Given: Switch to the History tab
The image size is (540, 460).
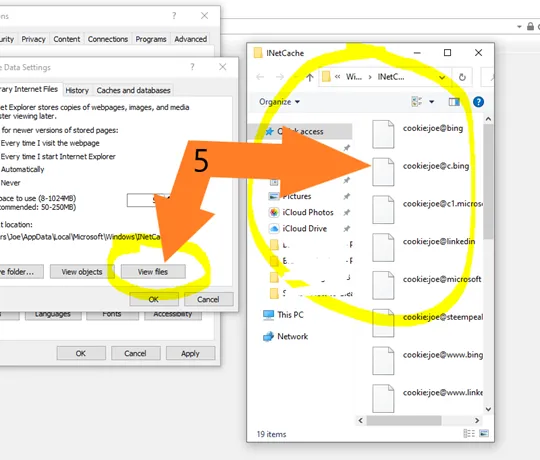Looking at the screenshot, I should [77, 90].
